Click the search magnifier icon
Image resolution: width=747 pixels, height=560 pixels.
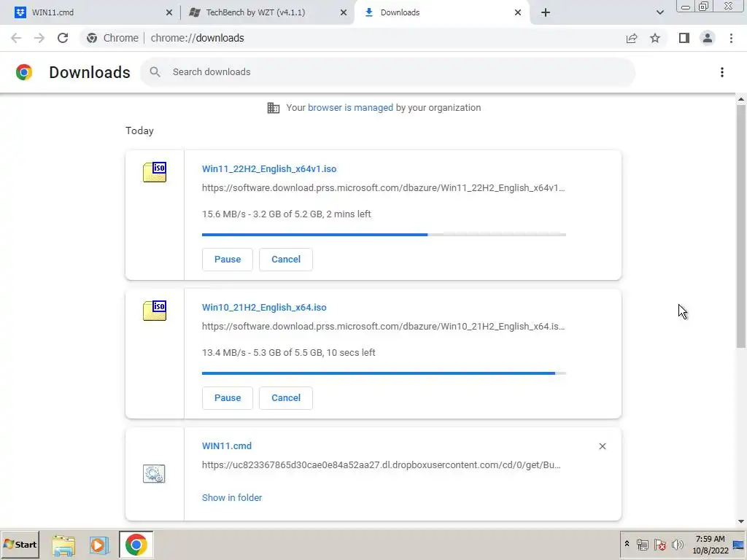click(x=155, y=72)
